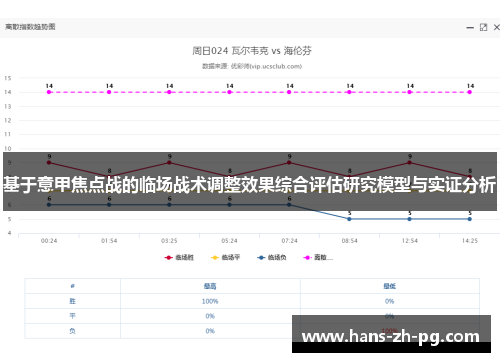Click the 00:24 x-axis label
This screenshot has width=500, height=362.
[49, 241]
